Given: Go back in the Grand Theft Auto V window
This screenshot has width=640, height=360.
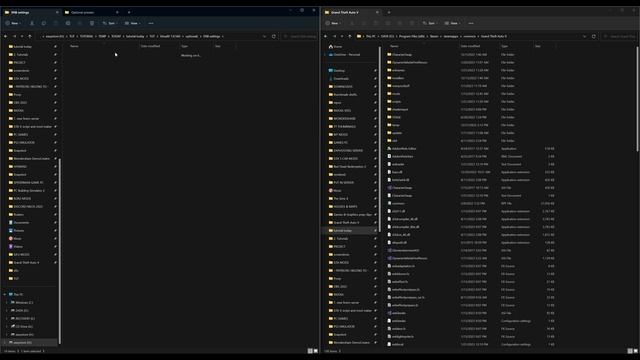Looking at the screenshot, I should click(x=326, y=36).
